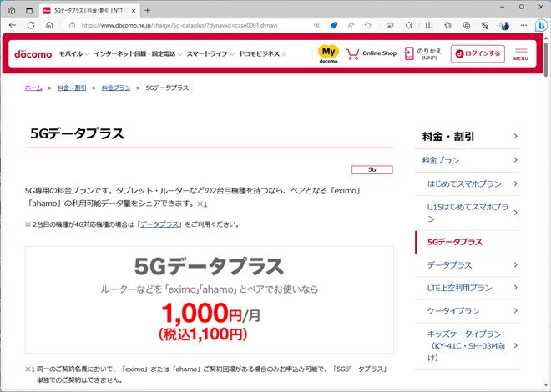Open the blue shopping tag icon
The image size is (551, 392).
[x=334, y=25]
